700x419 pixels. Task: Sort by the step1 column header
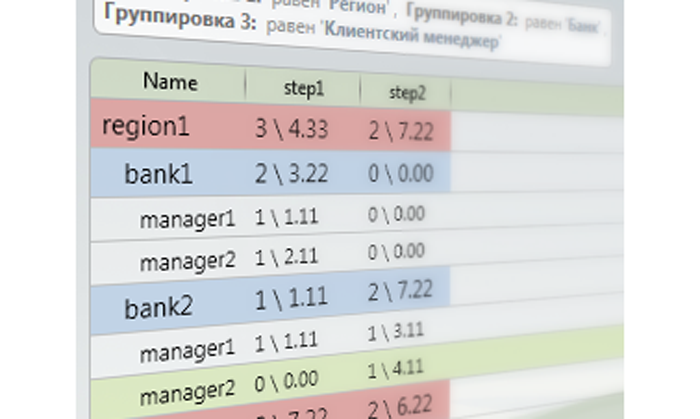[304, 88]
